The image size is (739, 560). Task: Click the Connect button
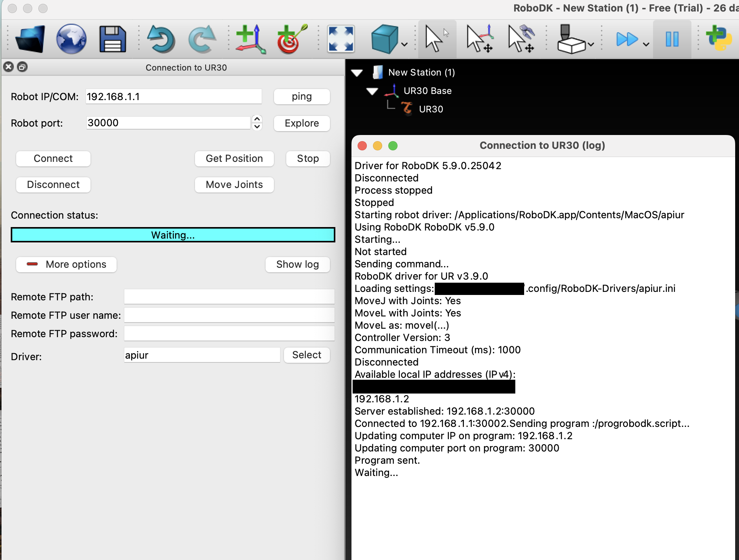click(x=53, y=159)
